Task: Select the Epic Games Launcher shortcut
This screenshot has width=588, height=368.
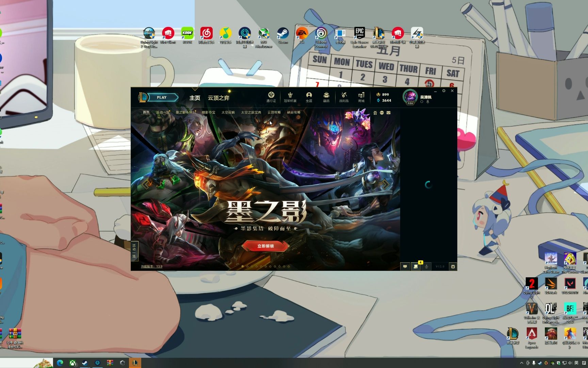Action: (x=359, y=37)
